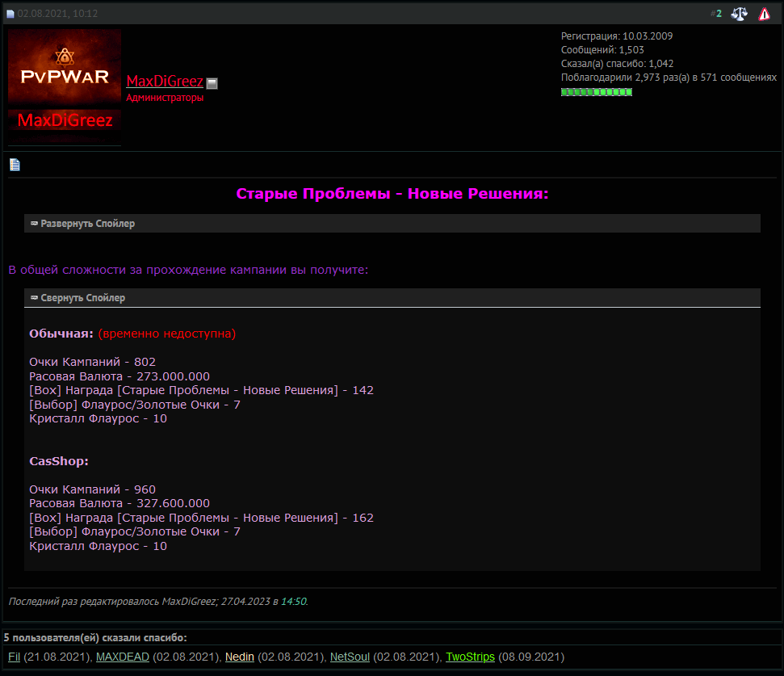784x676 pixels.
Task: Click 'В общей сложности' purple sentence
Action: (x=188, y=270)
